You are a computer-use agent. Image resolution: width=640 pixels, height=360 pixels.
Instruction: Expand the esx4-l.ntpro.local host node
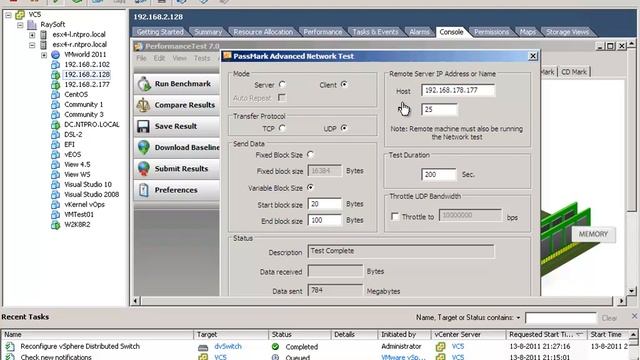32,35
